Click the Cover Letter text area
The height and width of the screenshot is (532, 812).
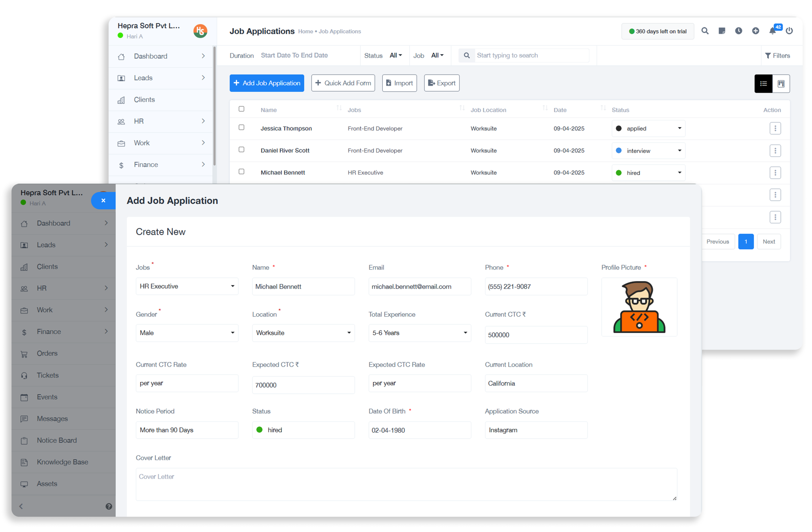(406, 484)
